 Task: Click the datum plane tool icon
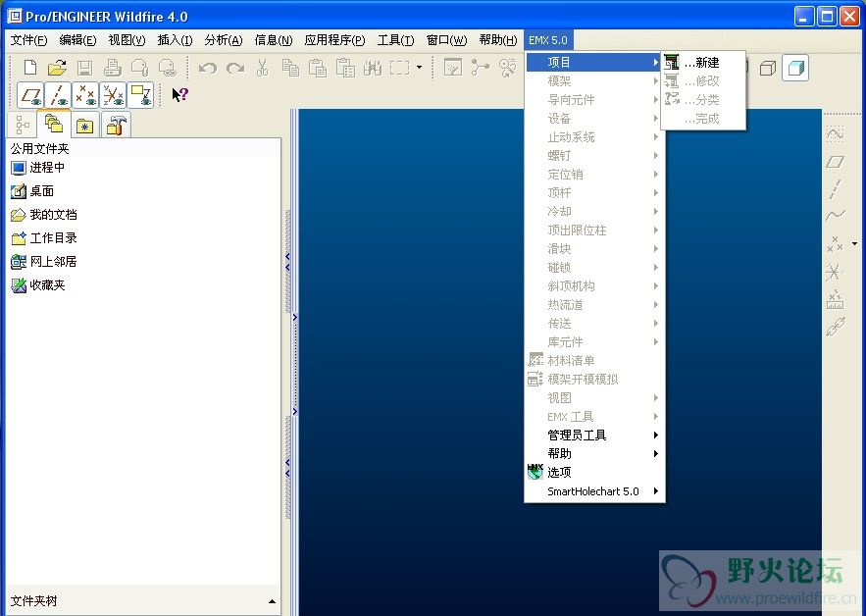pos(835,161)
